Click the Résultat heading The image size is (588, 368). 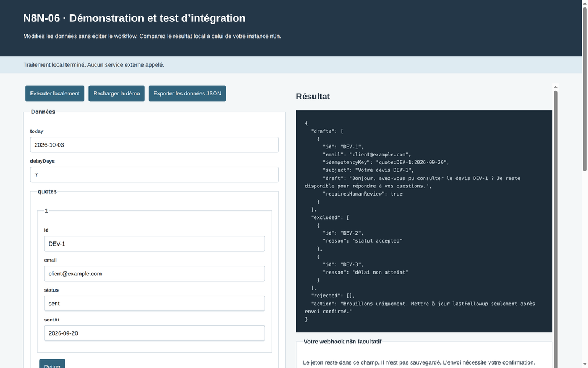(x=313, y=97)
